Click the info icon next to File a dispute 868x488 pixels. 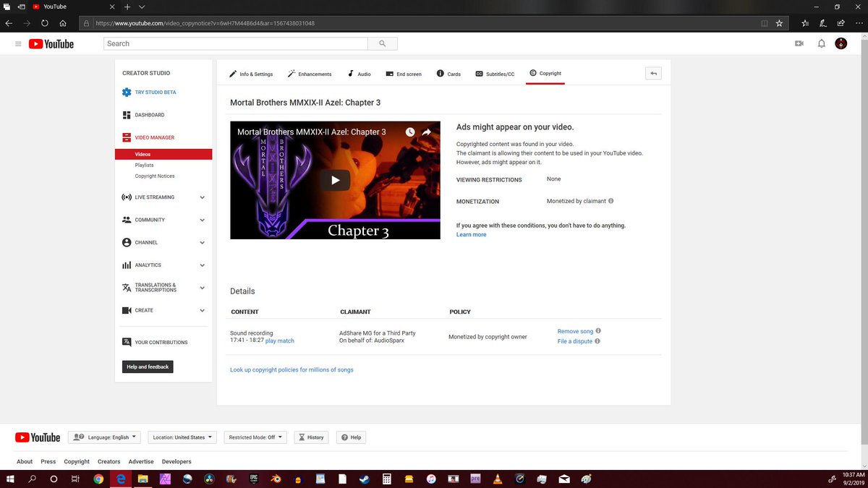pyautogui.click(x=597, y=341)
